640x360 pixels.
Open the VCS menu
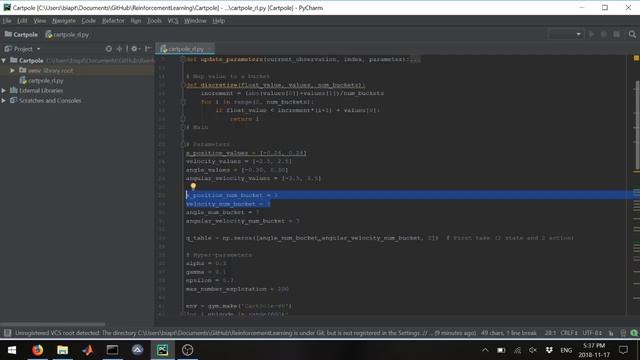(173, 20)
